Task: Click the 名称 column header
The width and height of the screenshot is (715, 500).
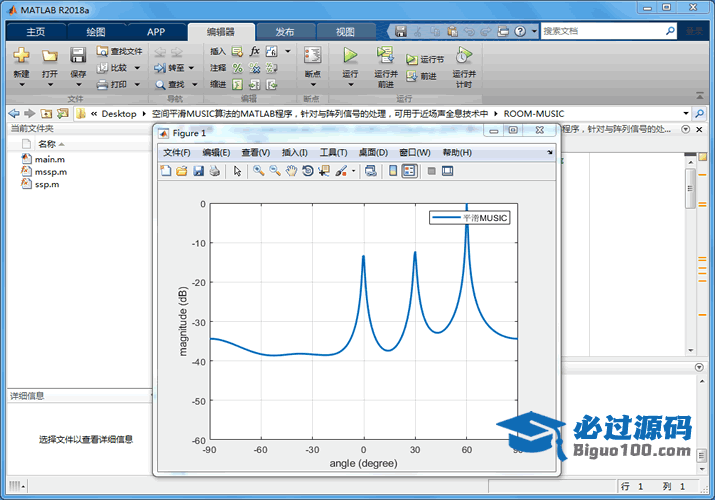Action: [x=47, y=144]
